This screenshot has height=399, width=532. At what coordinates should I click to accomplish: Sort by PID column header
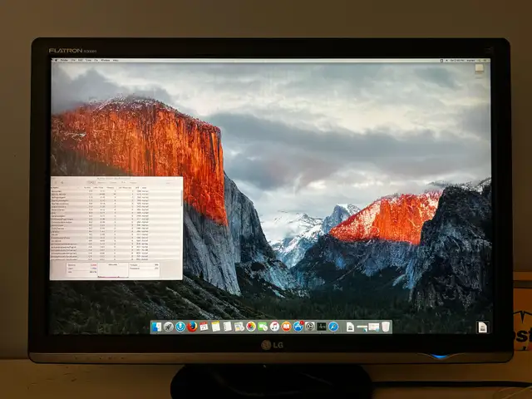pos(137,188)
